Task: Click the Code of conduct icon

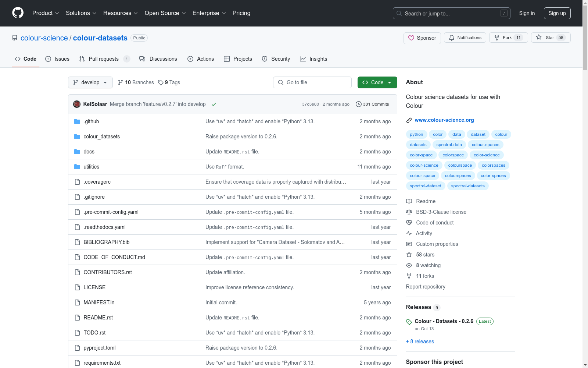Action: (x=409, y=223)
